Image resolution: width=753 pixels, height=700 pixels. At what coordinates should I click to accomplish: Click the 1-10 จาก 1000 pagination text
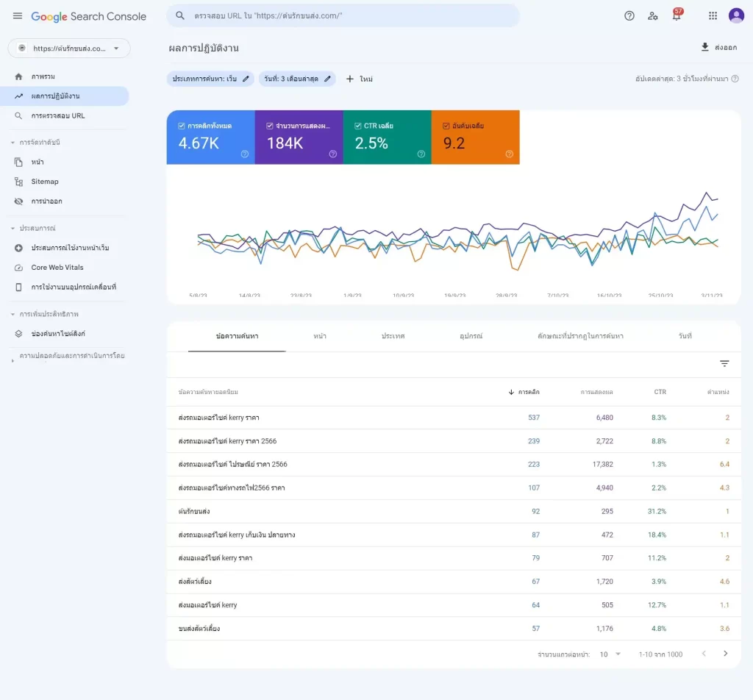pos(660,654)
